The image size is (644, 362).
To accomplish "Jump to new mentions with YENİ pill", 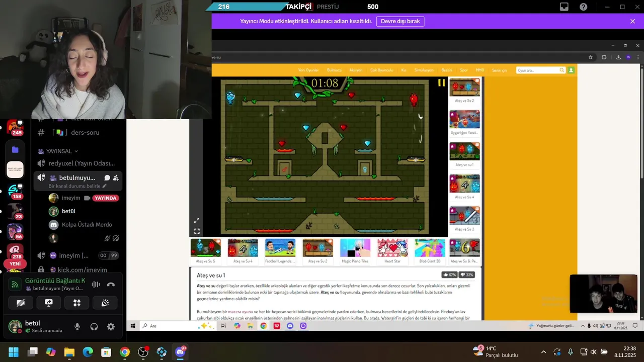I will 15,263.
